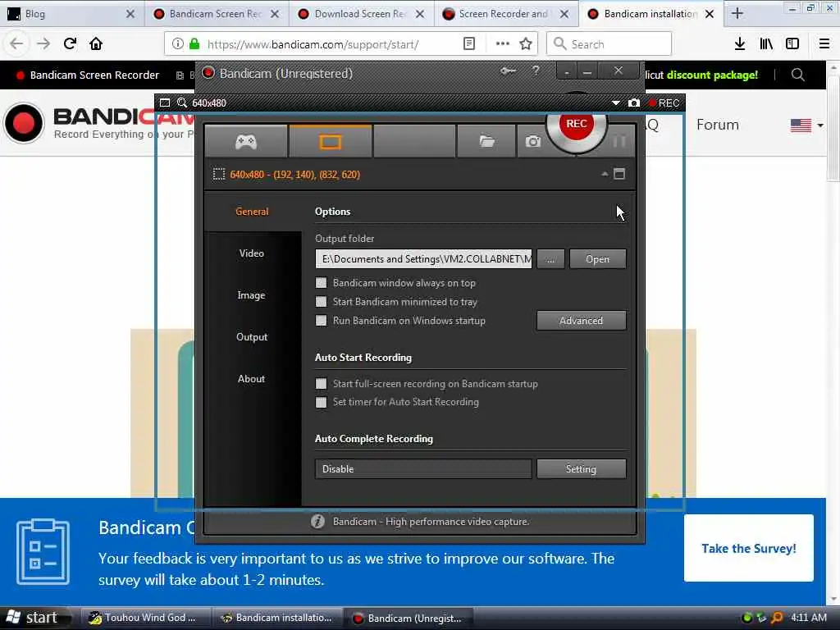Viewport: 840px width, 630px height.
Task: Enable Start full-screen recording on Bandicam startup
Action: coord(321,384)
